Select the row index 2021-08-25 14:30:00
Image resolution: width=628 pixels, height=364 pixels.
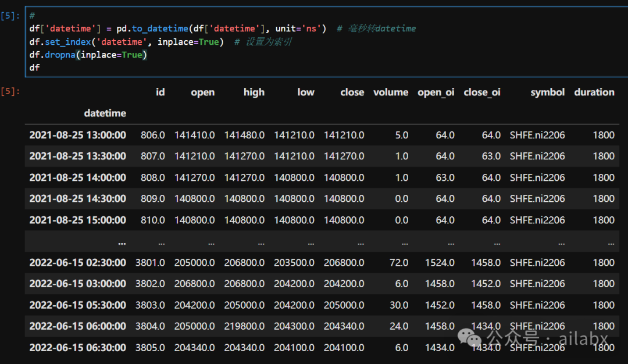coord(78,199)
